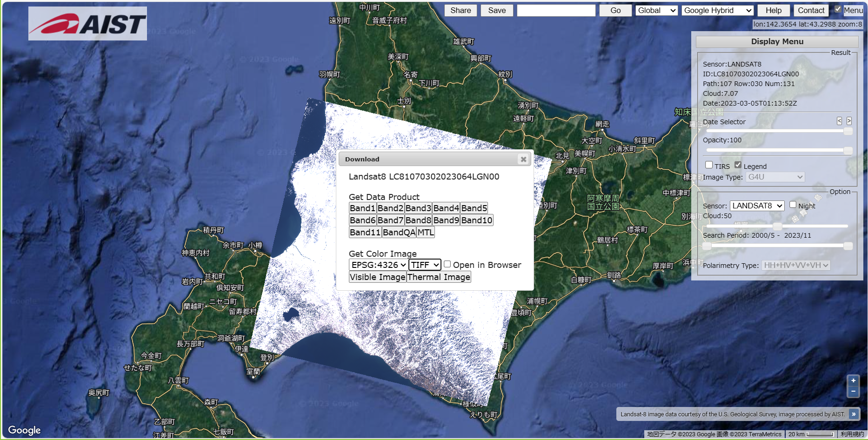Screen dimensions: 868x440
Task: Download the Visible Image
Action: [x=378, y=277]
